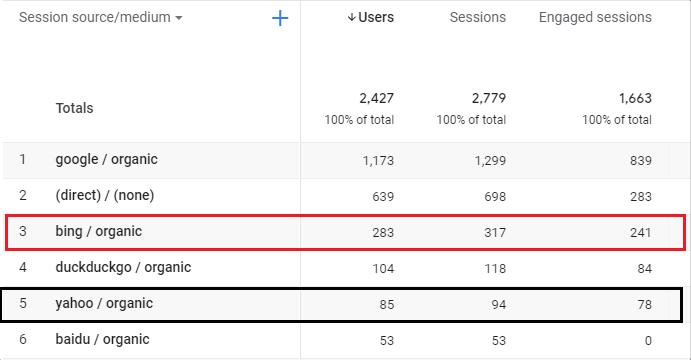
Task: Click baidu engaged sessions value 0
Action: (648, 341)
